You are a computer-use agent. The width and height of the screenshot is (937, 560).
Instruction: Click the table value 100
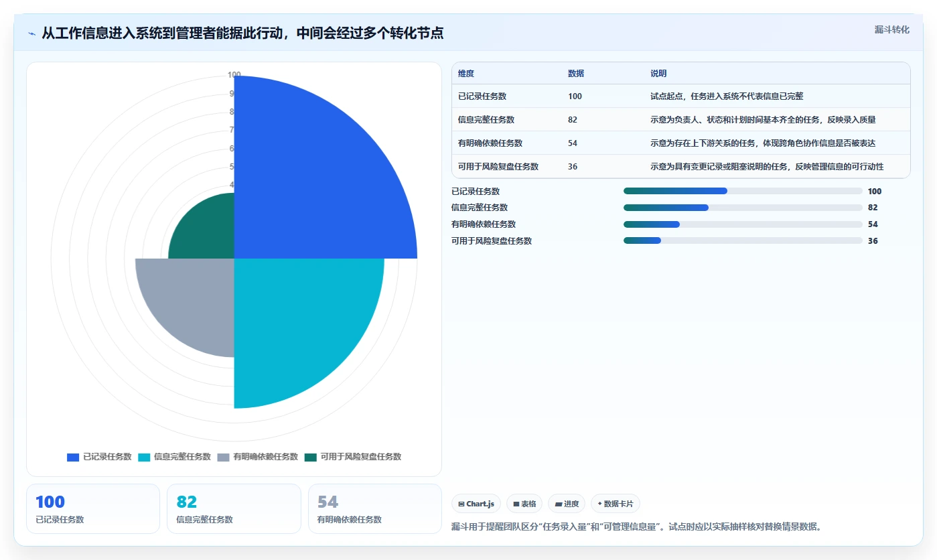(x=575, y=96)
